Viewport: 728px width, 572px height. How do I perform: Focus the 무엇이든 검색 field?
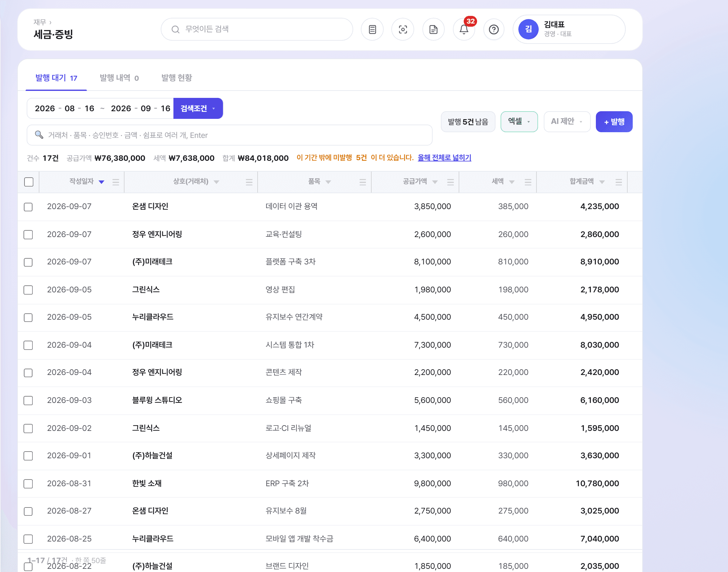[x=257, y=30]
